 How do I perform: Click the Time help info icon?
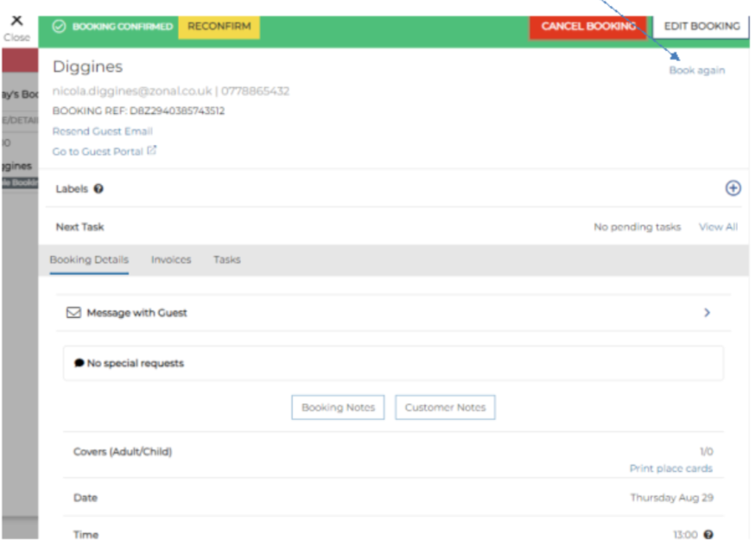coord(708,535)
